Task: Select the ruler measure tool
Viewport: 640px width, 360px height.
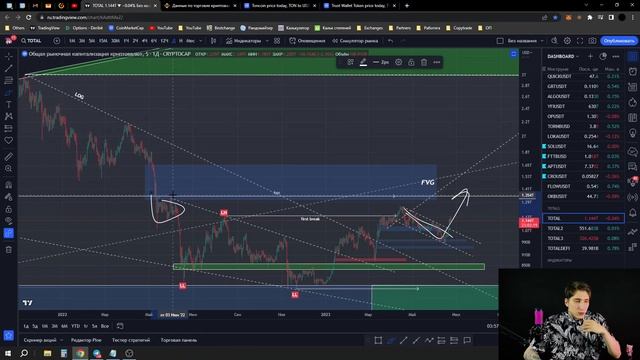Action: tap(9, 157)
